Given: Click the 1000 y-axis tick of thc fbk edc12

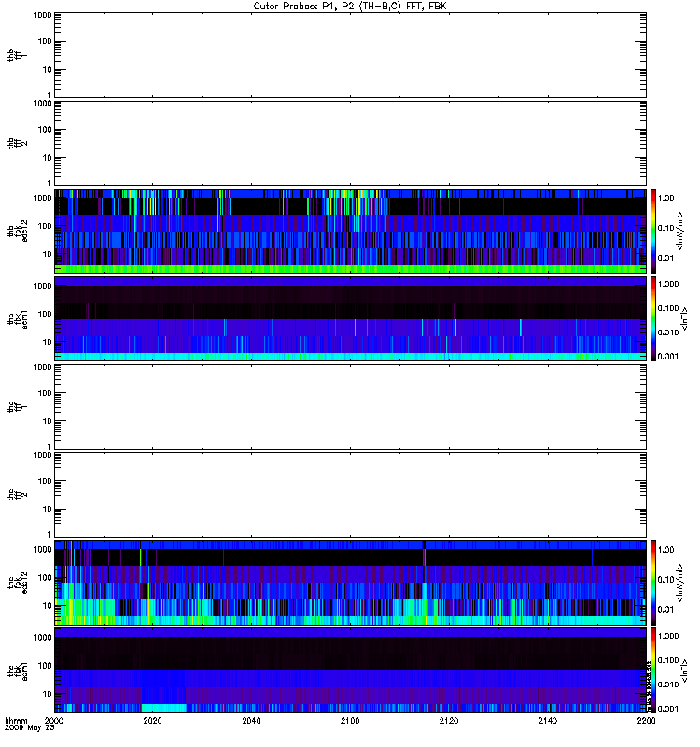Looking at the screenshot, I should (x=42, y=550).
